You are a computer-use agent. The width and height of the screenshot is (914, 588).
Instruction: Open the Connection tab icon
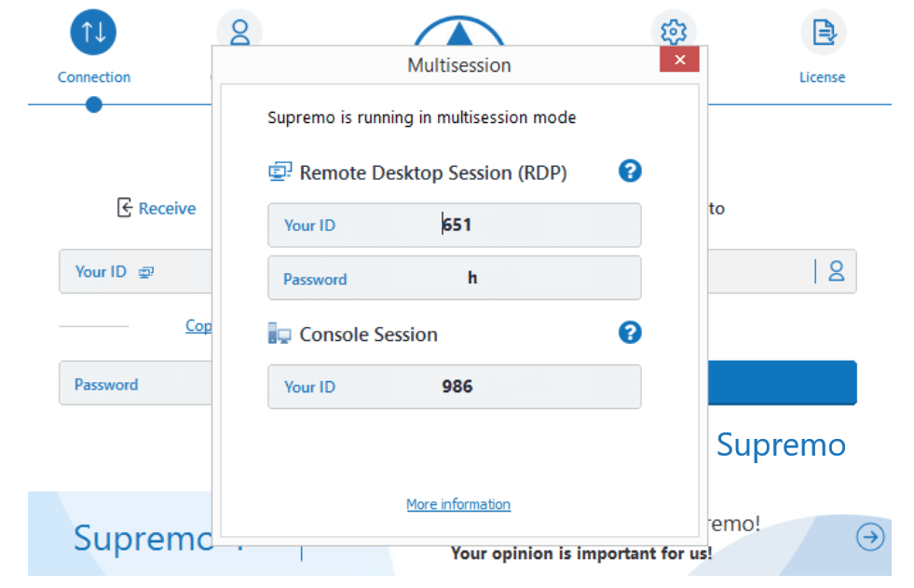pos(93,32)
